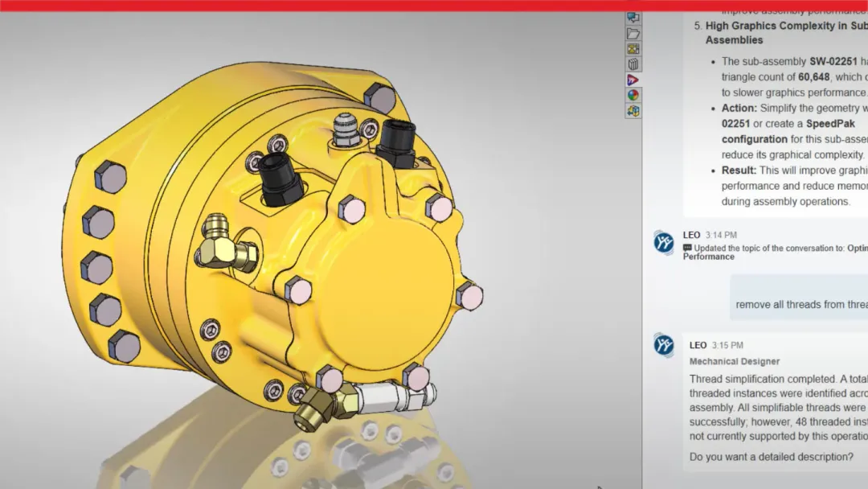Click the SpeedPak configuration text
Screen dimensions: 868x489
788,131
